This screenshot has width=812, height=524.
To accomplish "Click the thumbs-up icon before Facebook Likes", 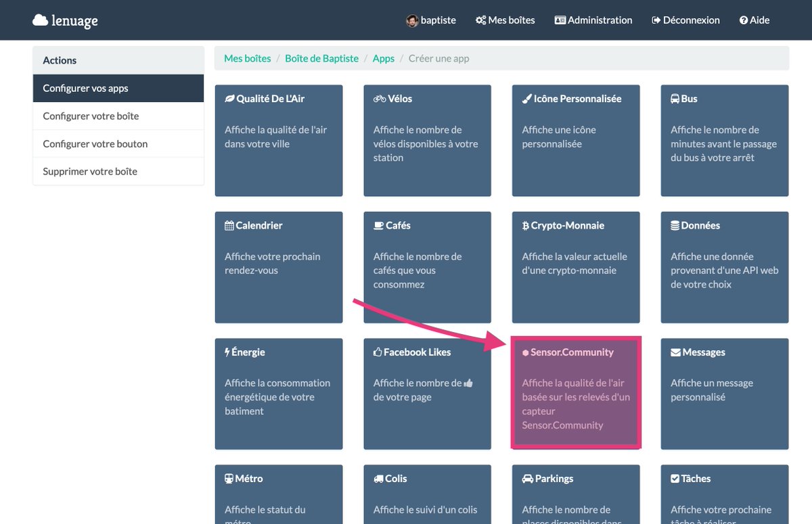I will click(x=378, y=352).
